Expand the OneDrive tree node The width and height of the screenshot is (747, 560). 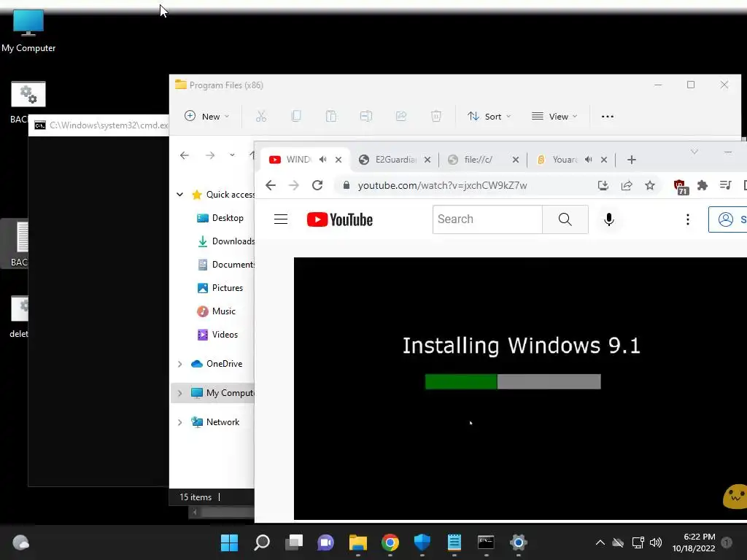tap(179, 364)
